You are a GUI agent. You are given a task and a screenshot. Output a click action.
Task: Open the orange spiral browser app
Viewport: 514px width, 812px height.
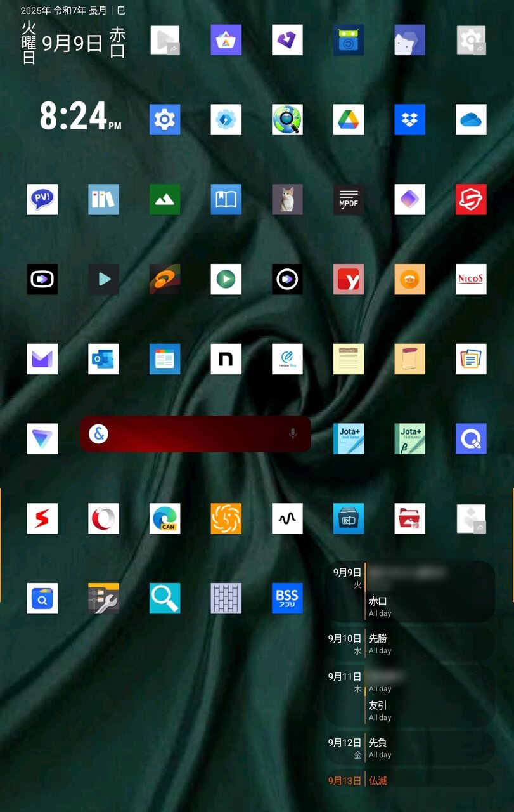pos(226,518)
